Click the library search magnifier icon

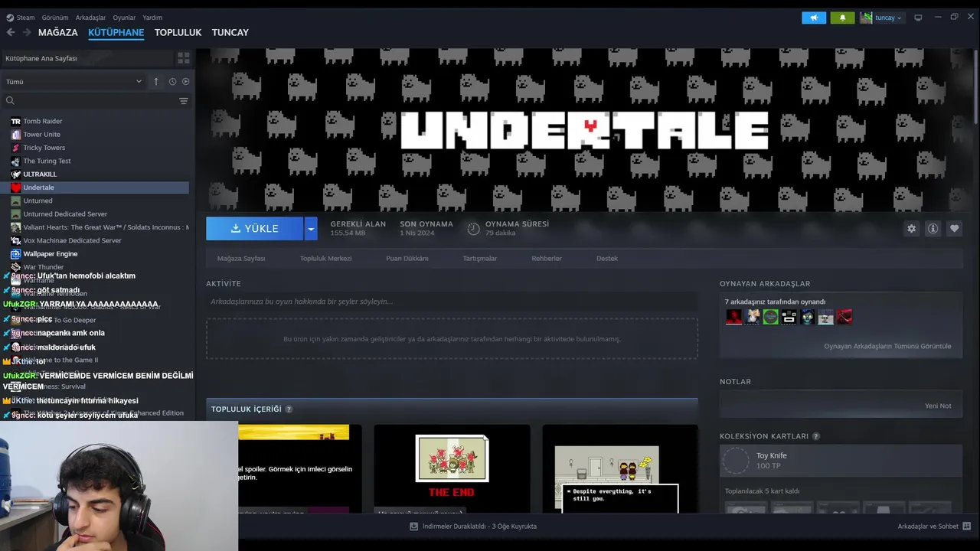click(x=10, y=101)
